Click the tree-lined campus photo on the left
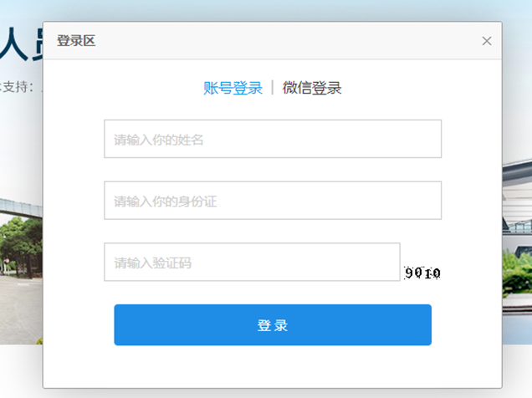 coord(20,268)
